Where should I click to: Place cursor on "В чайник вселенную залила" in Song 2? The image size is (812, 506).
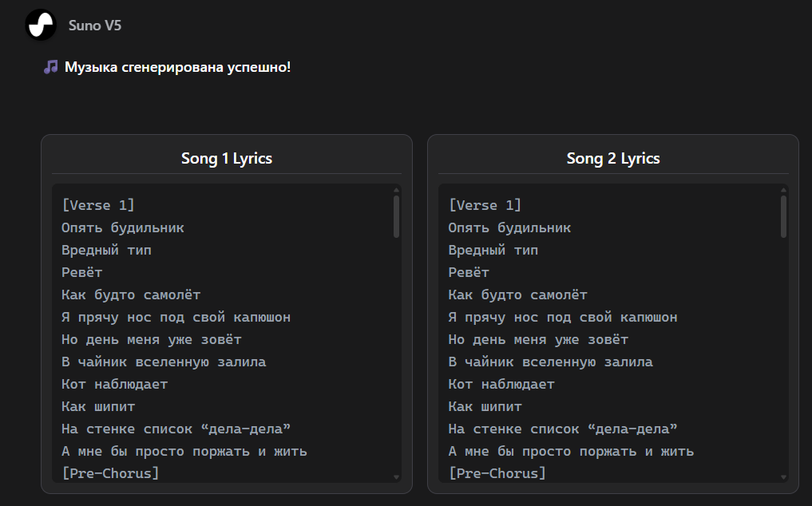[550, 362]
